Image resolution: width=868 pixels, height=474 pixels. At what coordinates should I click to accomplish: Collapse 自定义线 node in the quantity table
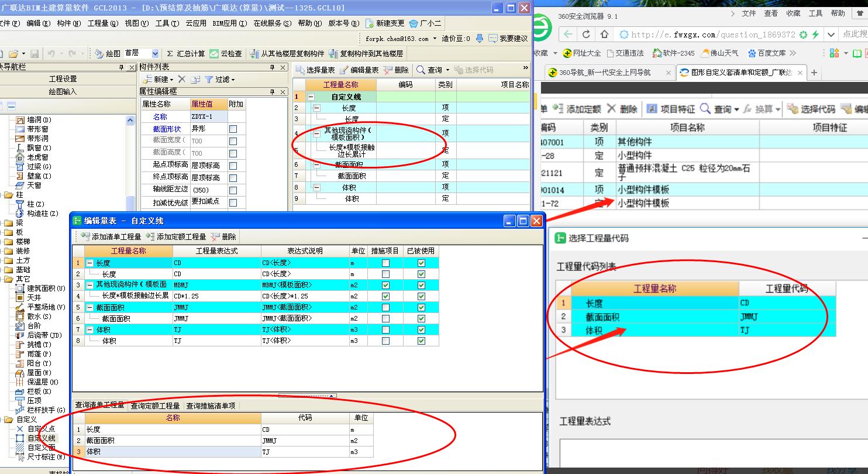pos(311,97)
